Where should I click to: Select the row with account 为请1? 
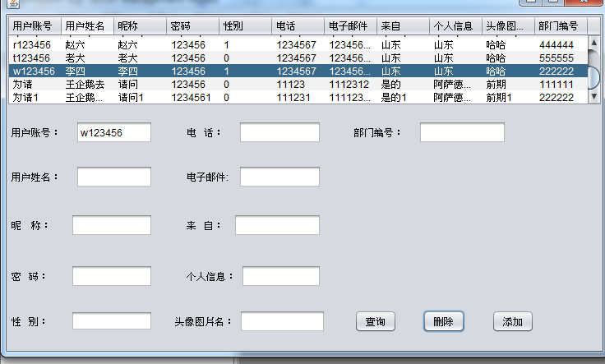tap(298, 97)
